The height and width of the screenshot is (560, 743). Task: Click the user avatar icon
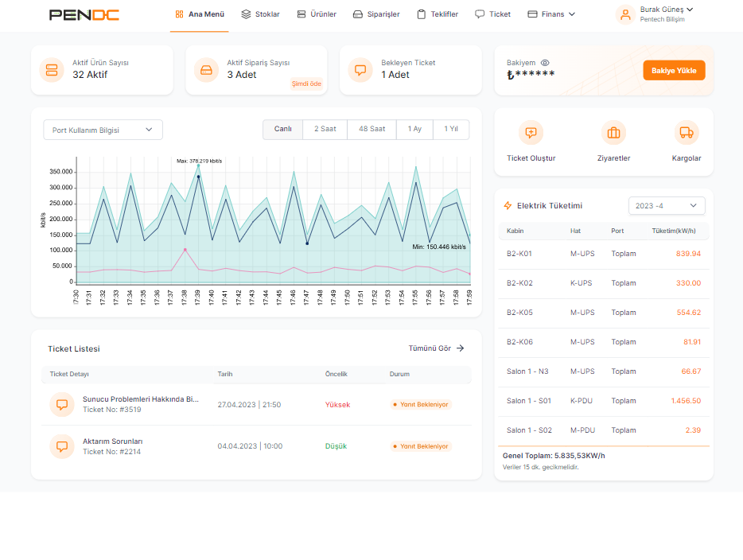[625, 14]
